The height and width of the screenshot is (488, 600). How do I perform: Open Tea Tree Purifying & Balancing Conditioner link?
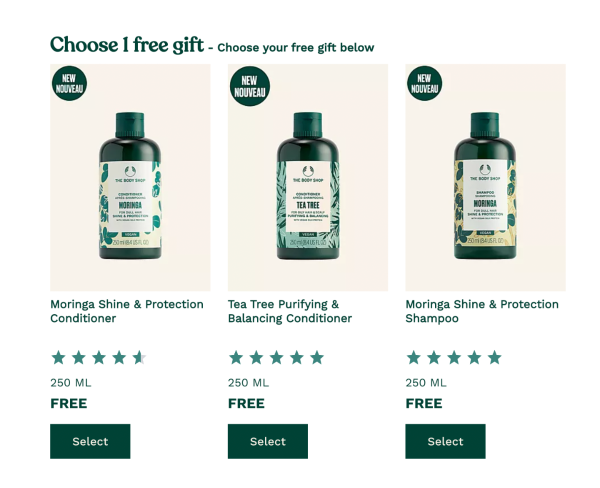290,311
